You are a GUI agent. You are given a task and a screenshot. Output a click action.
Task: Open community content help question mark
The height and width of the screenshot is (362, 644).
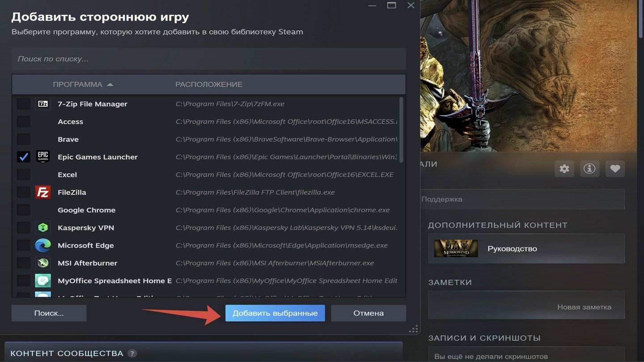click(132, 354)
